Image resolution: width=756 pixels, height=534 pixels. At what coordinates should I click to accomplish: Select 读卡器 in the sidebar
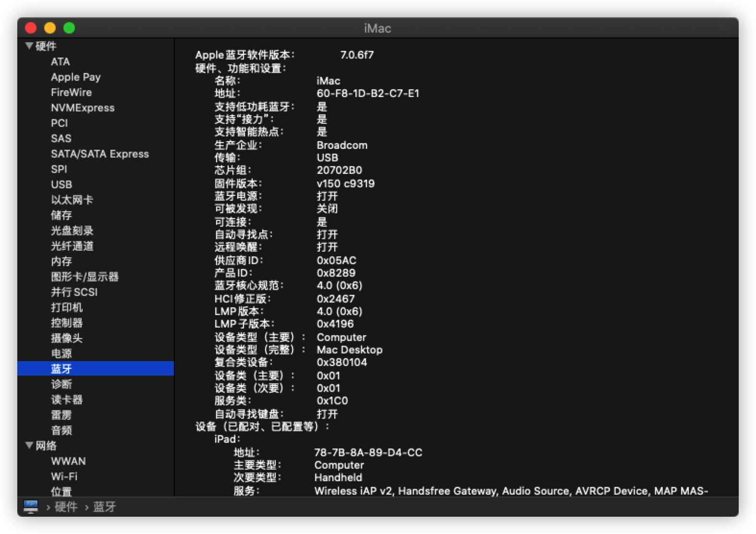tap(67, 400)
